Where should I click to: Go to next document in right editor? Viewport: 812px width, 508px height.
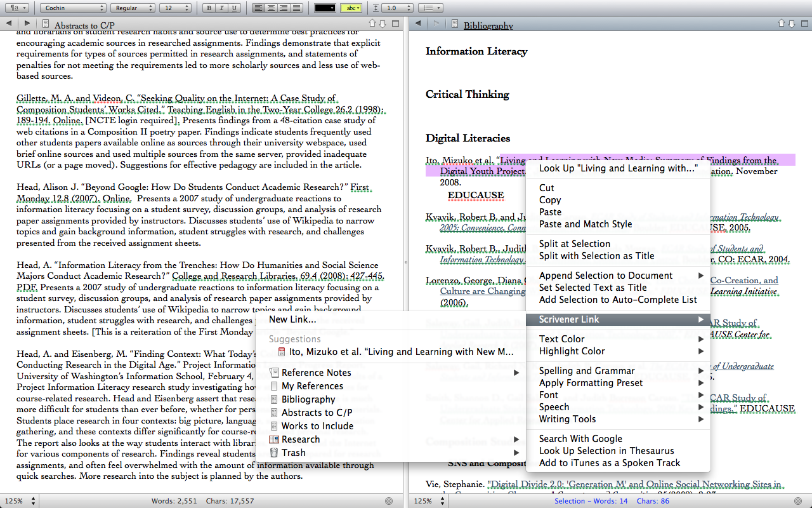(792, 23)
